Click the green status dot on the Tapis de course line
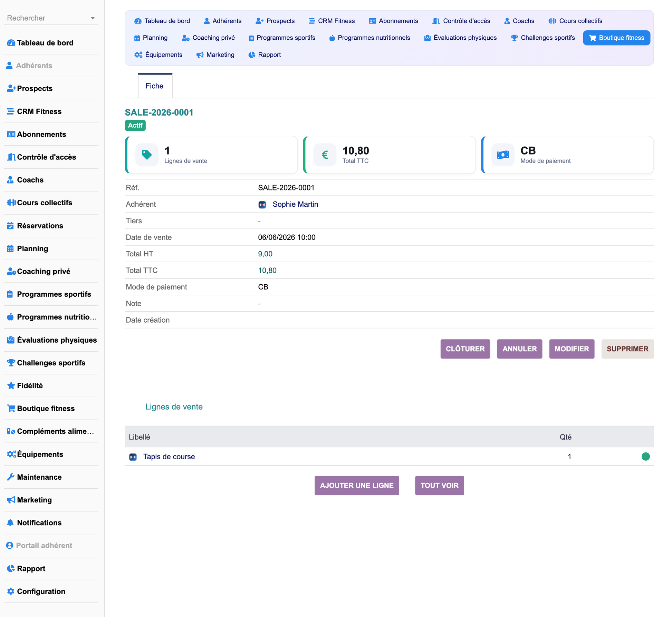Screen dimensions: 672x617 point(645,457)
